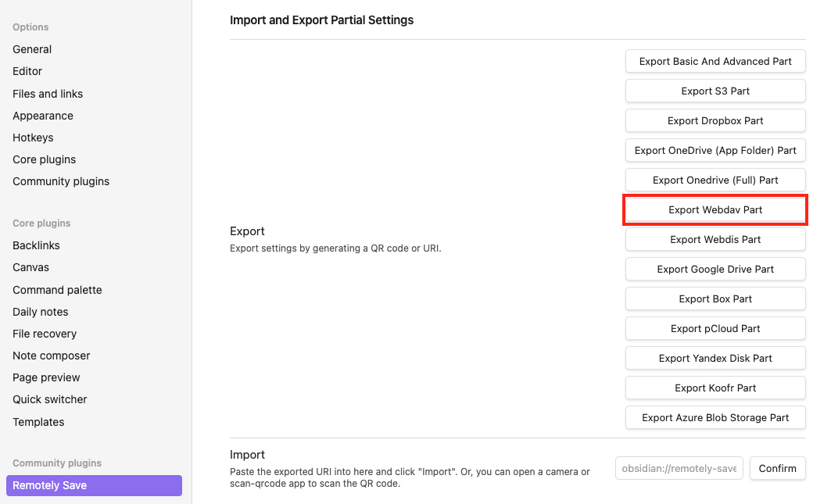Click Export Webdis Part button
This screenshot has height=504, width=831.
click(715, 240)
